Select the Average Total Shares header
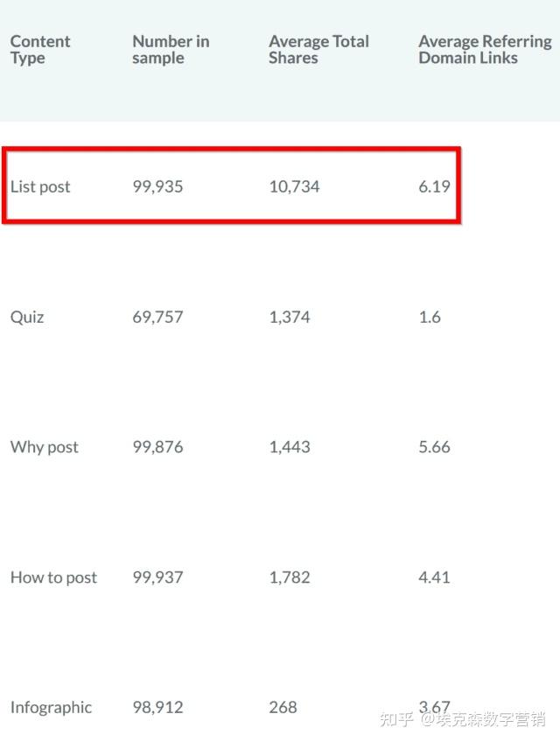This screenshot has width=560, height=742. pos(319,50)
